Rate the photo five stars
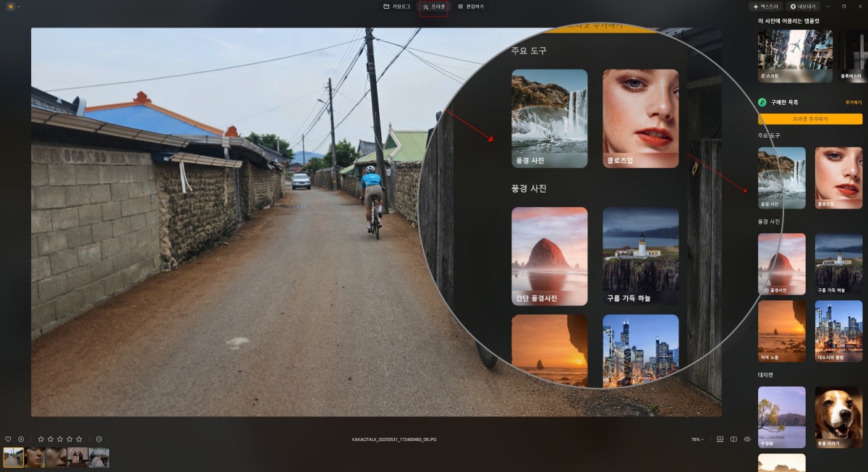The image size is (868, 472). (x=79, y=439)
